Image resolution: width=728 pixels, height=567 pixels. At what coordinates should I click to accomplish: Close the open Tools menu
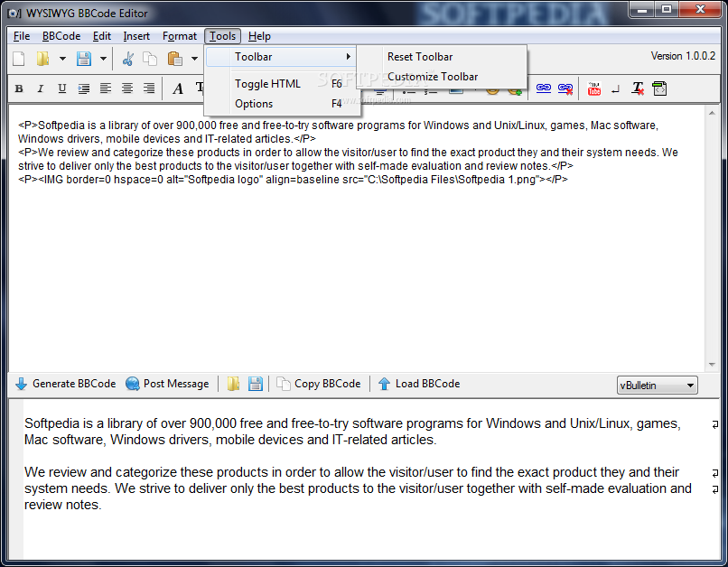click(x=222, y=36)
